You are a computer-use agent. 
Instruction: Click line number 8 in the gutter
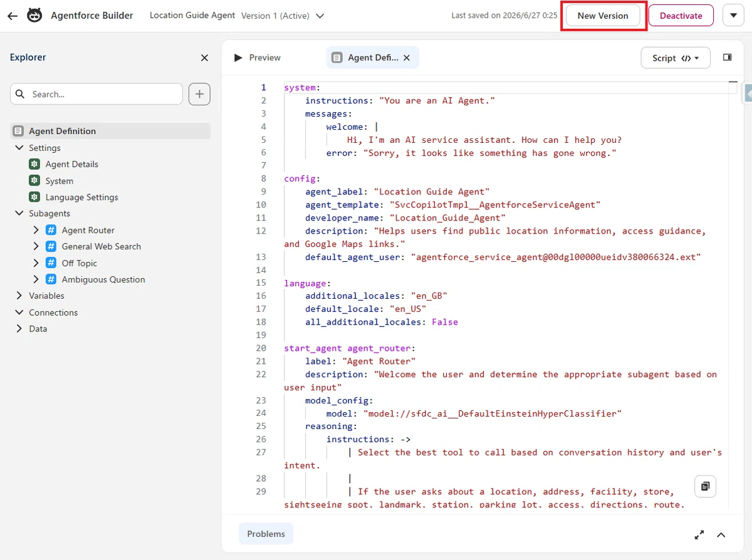click(x=264, y=179)
